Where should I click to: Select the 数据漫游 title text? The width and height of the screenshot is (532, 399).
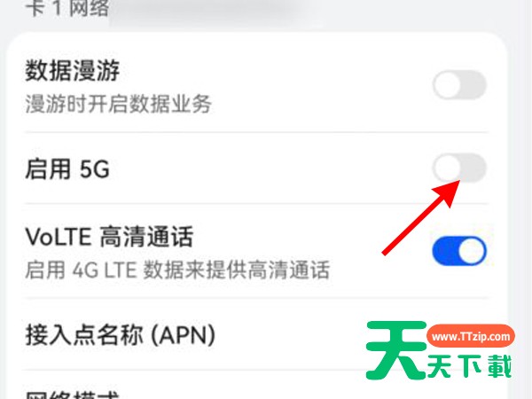pyautogui.click(x=73, y=71)
